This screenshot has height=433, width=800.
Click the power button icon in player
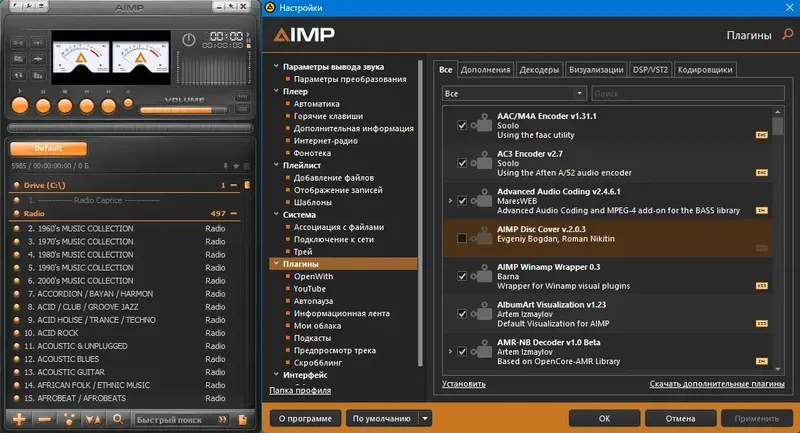click(189, 39)
